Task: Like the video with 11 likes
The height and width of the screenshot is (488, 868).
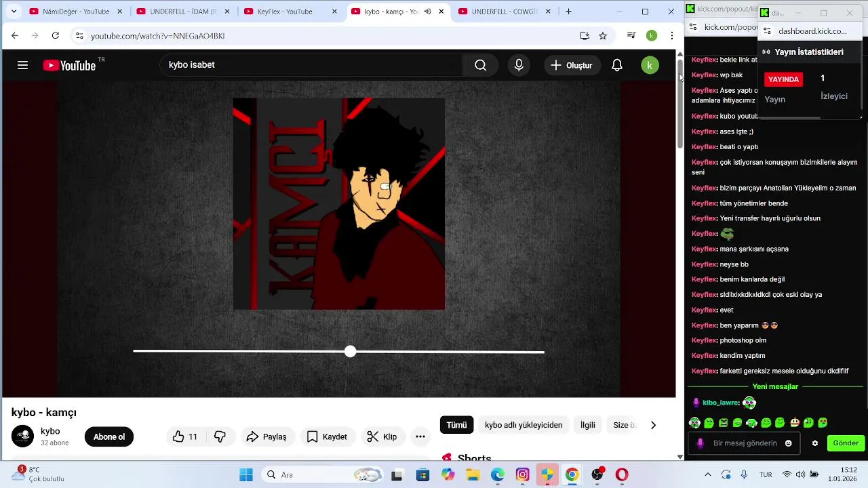Action: 185,436
